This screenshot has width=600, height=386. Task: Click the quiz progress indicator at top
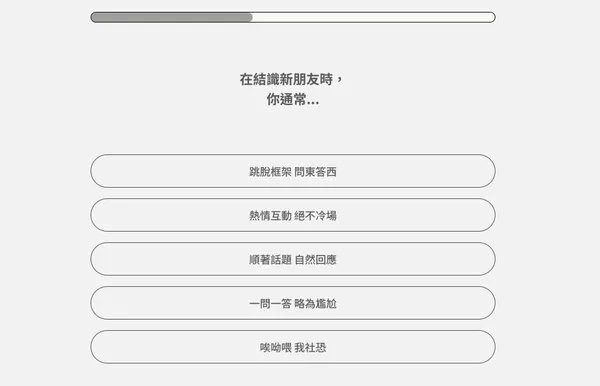[x=293, y=17]
